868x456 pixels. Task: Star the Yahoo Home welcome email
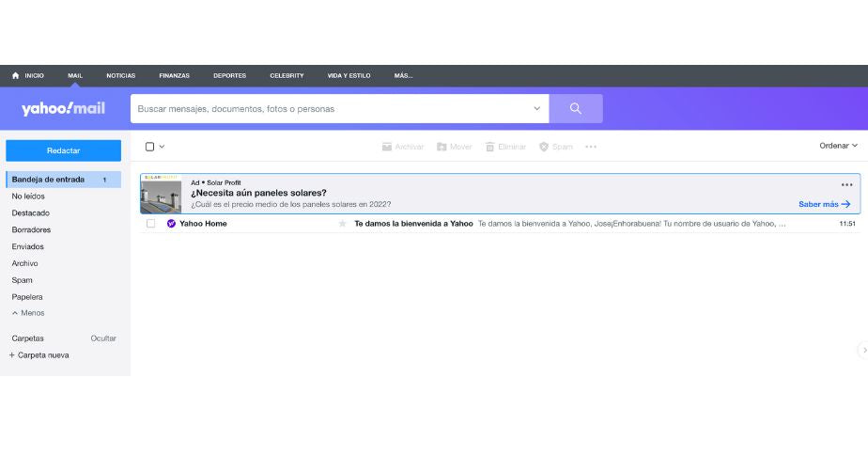point(342,224)
